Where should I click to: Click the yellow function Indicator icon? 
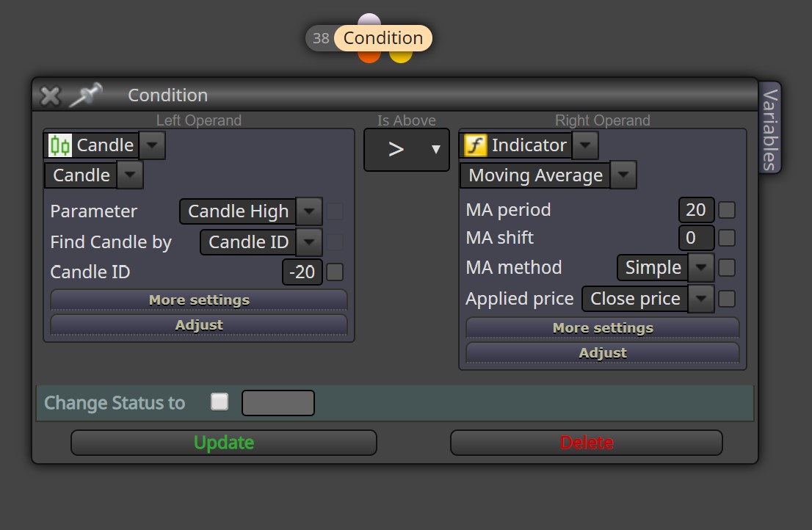pyautogui.click(x=476, y=145)
